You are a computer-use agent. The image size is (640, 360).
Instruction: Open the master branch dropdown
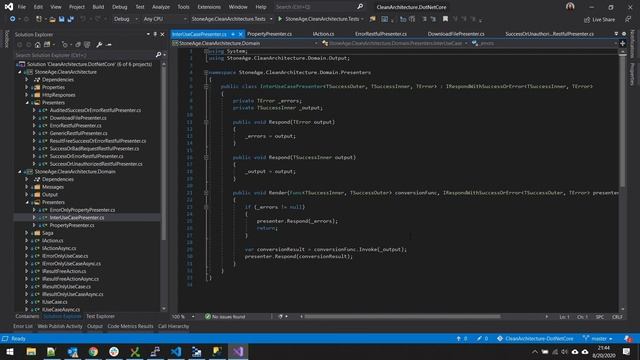(598, 338)
